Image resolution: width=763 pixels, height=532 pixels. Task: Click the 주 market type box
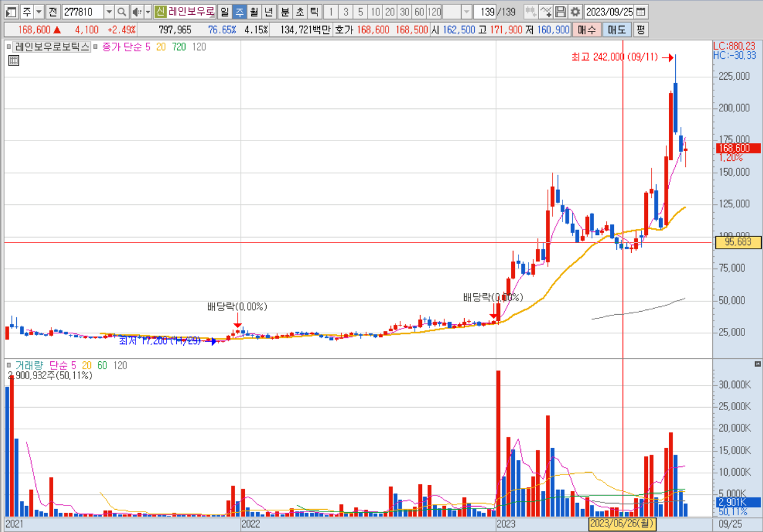[26, 11]
